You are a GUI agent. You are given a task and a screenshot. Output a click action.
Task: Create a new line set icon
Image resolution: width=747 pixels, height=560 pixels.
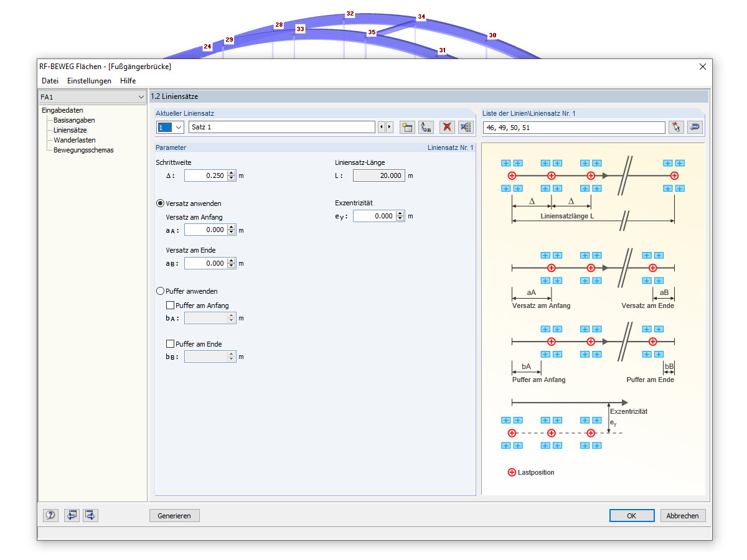(407, 127)
